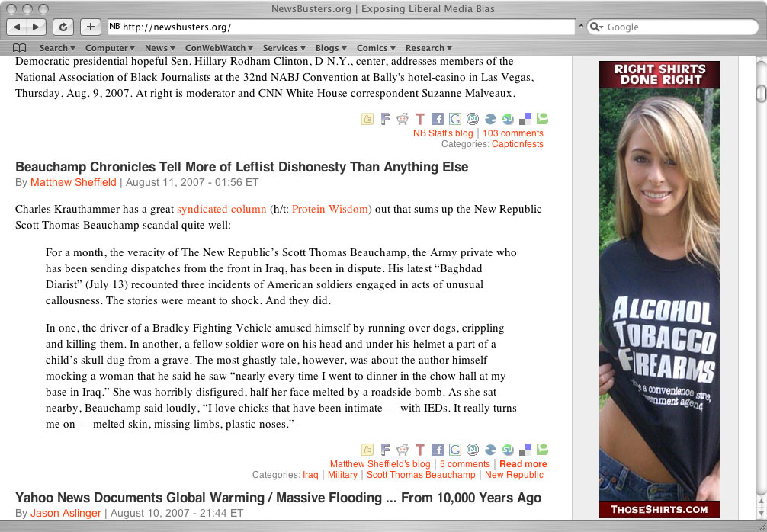
Task: Share the Captionfests post via StumbleUpon
Action: pyautogui.click(x=508, y=119)
